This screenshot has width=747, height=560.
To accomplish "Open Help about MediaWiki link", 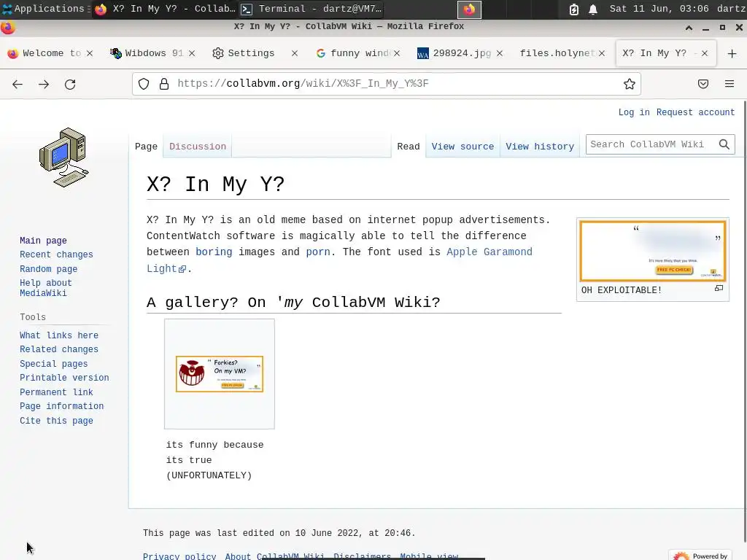I will tap(46, 288).
